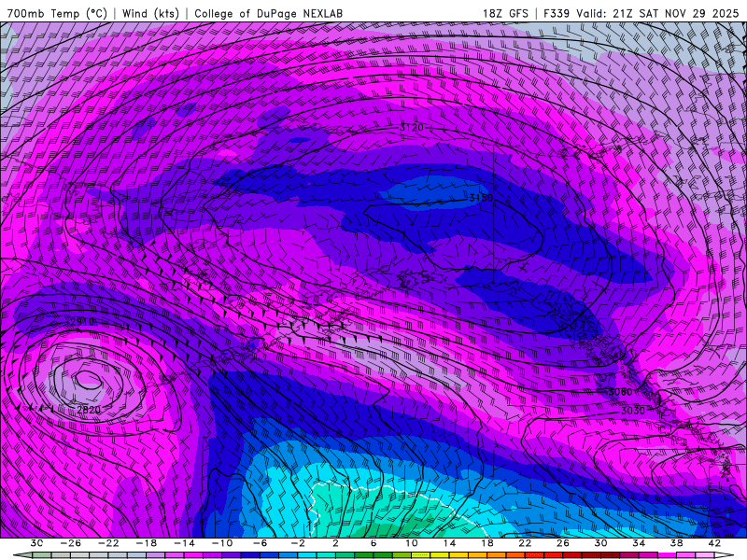
Task: Select the 18 color scale value
Action: (x=486, y=543)
